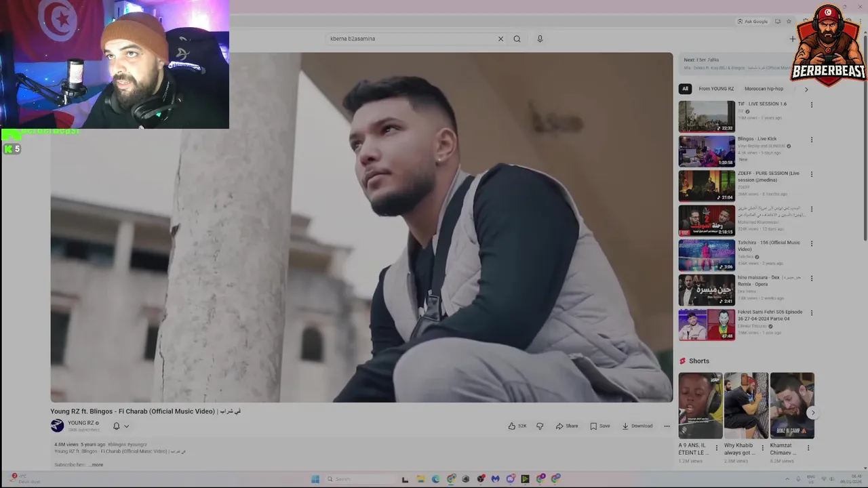Open options for Dex Remix Opera video
Viewport: 868px width, 488px height.
[812, 278]
